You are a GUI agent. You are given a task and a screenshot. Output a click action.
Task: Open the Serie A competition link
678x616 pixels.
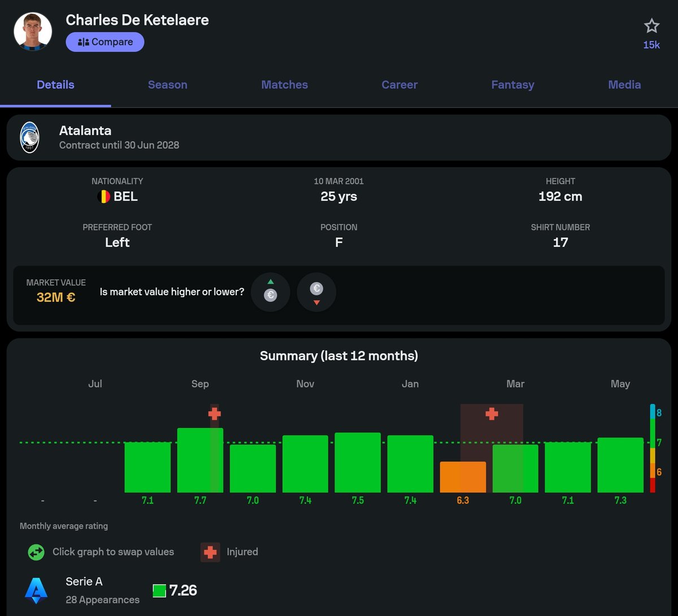84,582
